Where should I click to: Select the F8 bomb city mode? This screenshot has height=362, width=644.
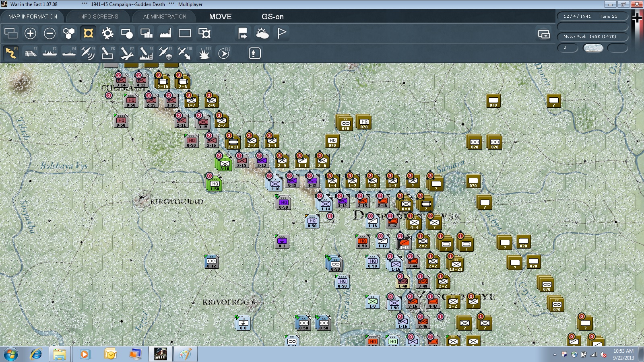tap(146, 53)
